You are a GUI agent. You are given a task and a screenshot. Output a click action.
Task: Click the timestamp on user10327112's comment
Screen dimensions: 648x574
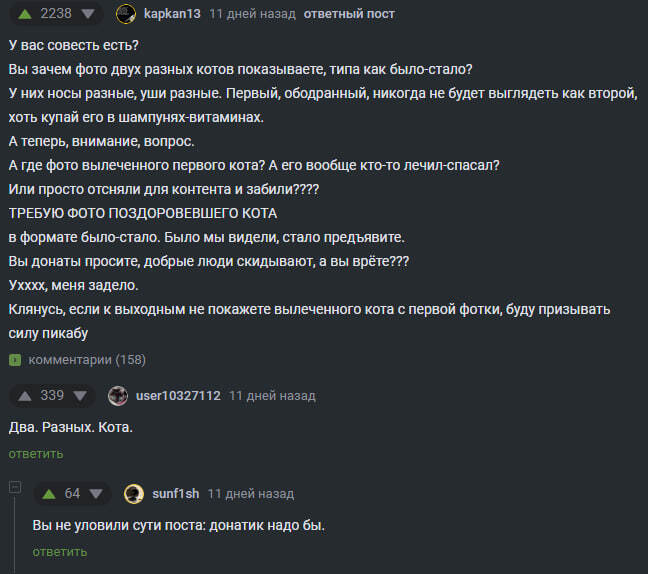(272, 396)
